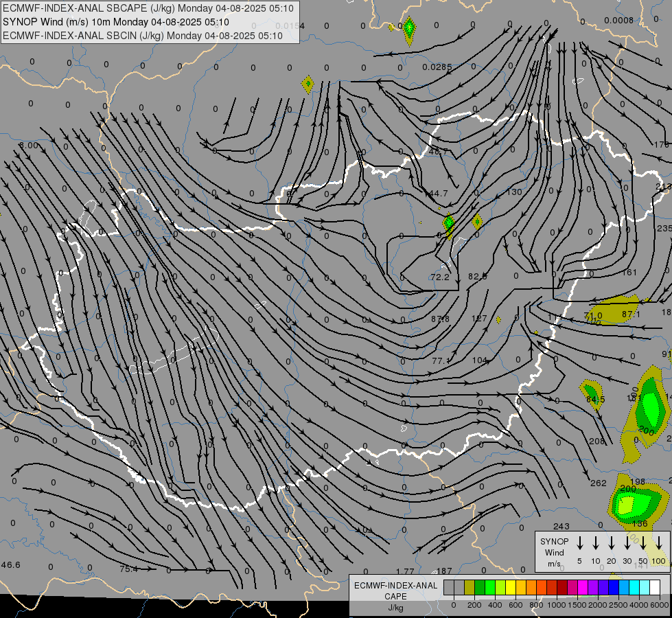The width and height of the screenshot is (672, 618).
Task: Click the 4000 label under color bar
Action: point(638,605)
